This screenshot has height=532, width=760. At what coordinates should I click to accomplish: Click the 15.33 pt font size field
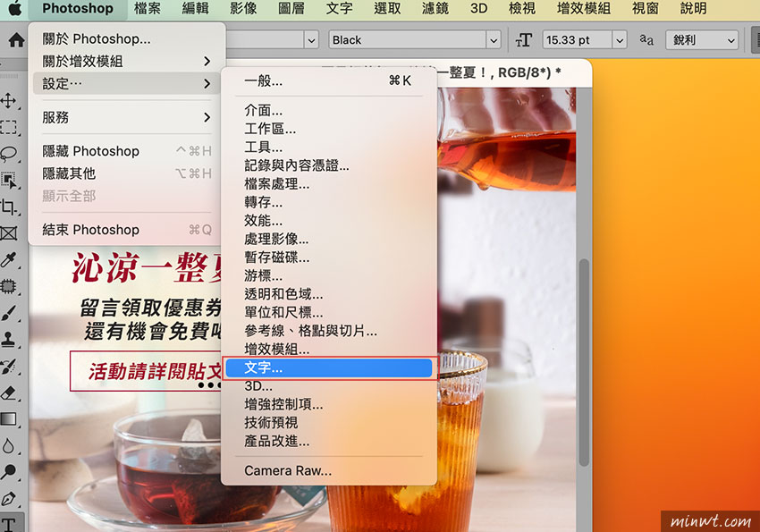pyautogui.click(x=577, y=40)
